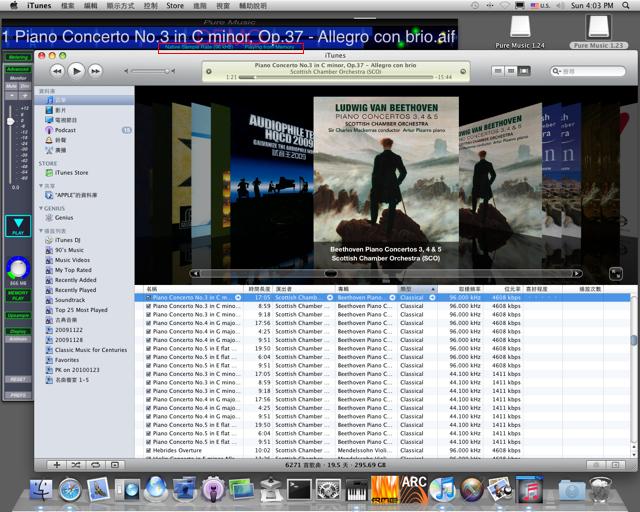Uncheck the Hebrides Overture checkbox

(x=149, y=450)
